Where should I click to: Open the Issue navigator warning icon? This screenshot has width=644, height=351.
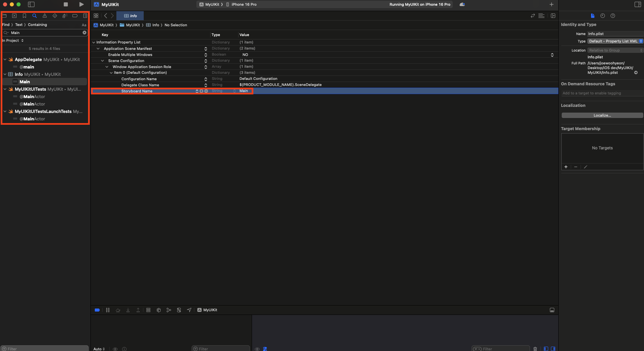[45, 16]
